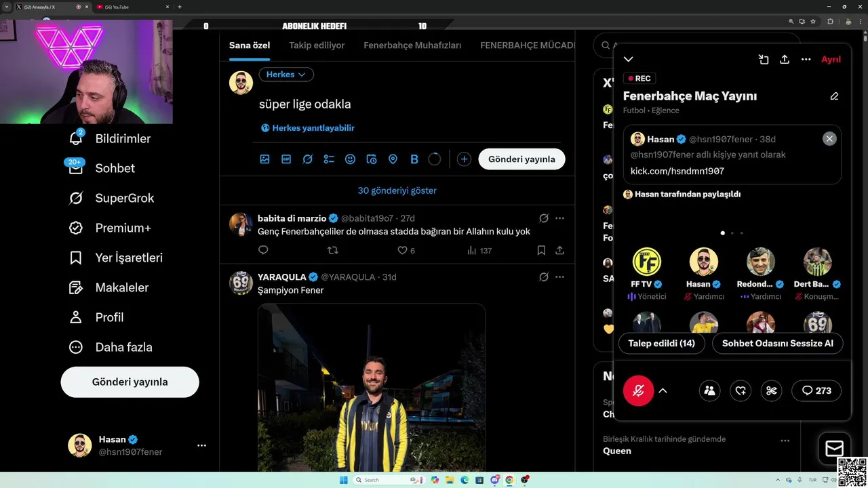Open the Herkes audience dropdown

click(x=286, y=75)
